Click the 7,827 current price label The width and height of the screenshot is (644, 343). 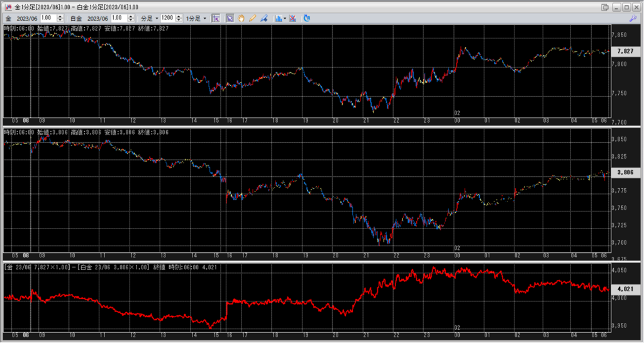(x=625, y=52)
